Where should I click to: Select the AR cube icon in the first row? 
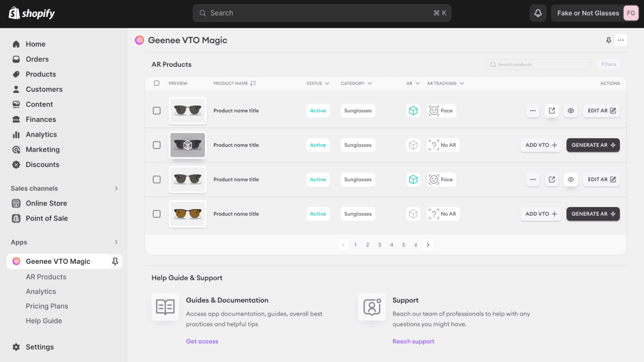coord(413,110)
